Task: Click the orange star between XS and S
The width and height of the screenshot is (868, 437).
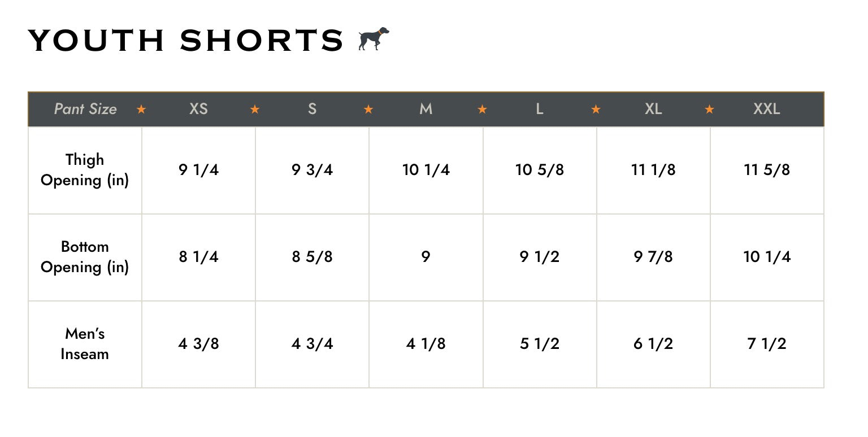Action: pyautogui.click(x=255, y=110)
